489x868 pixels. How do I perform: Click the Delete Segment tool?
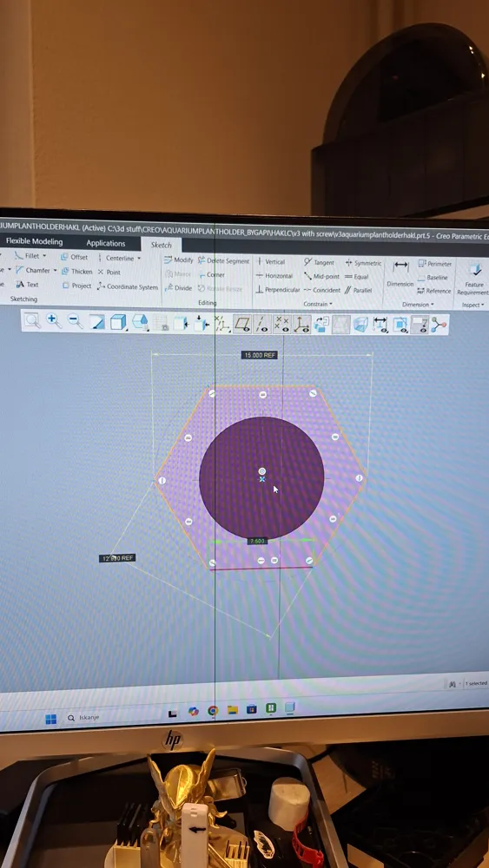(224, 260)
